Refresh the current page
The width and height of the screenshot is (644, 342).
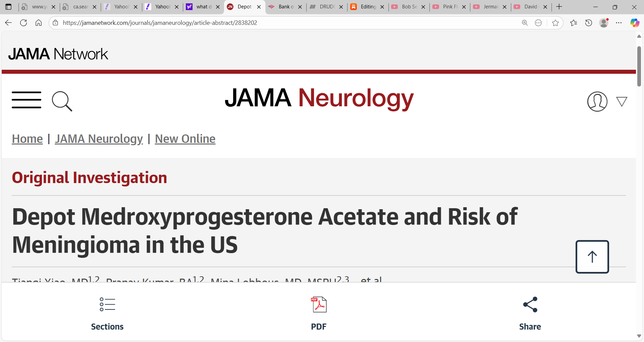click(23, 23)
